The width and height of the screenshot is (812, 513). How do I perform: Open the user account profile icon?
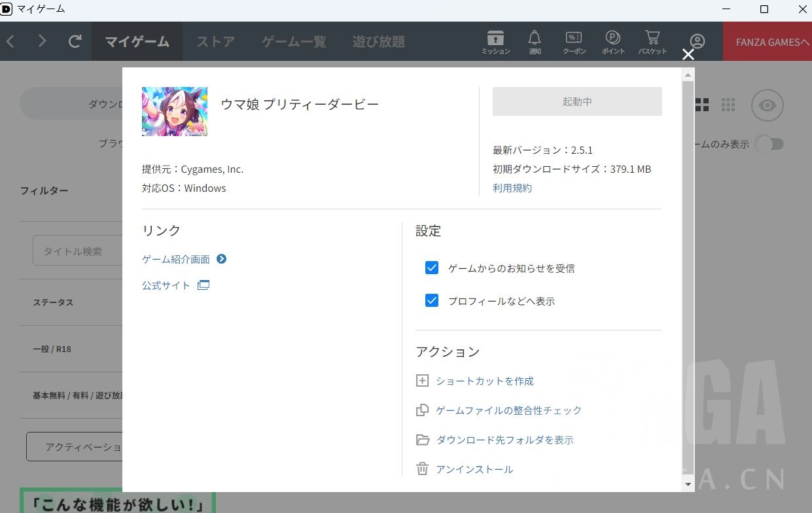coord(697,41)
